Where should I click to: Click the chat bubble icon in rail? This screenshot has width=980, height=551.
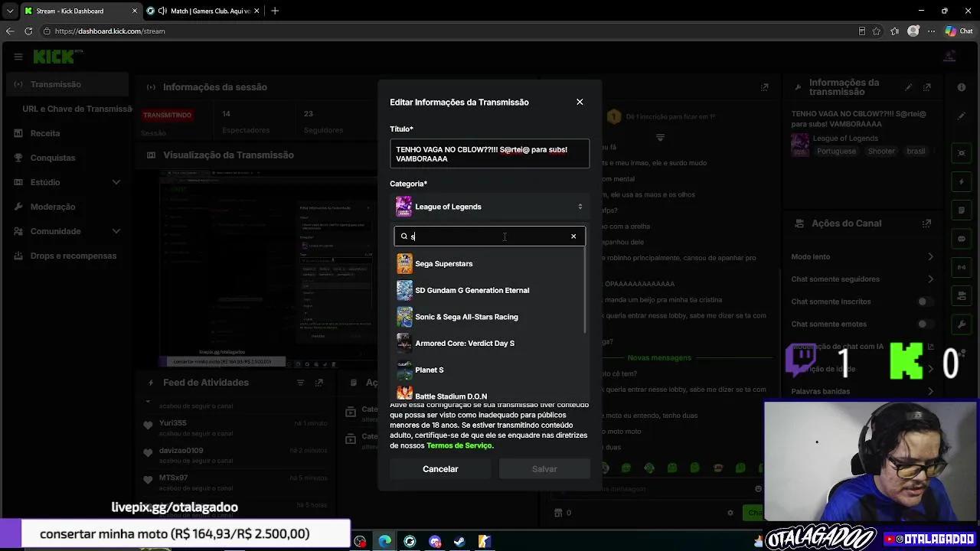point(962,238)
